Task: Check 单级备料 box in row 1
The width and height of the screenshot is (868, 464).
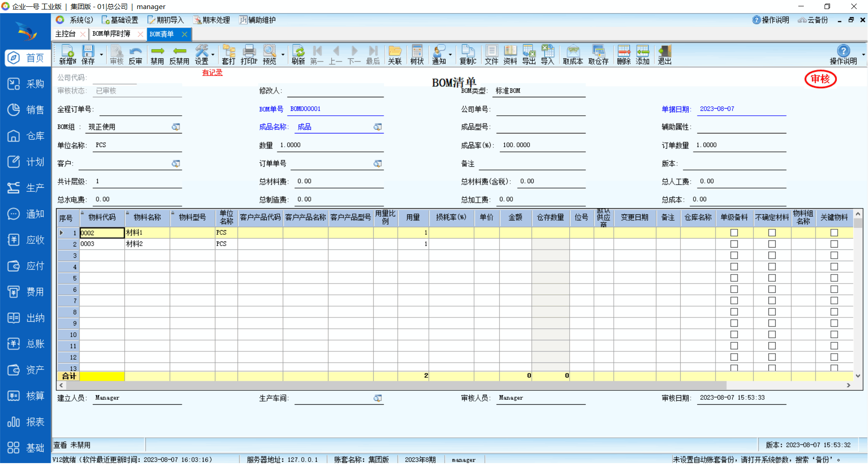Action: tap(734, 232)
